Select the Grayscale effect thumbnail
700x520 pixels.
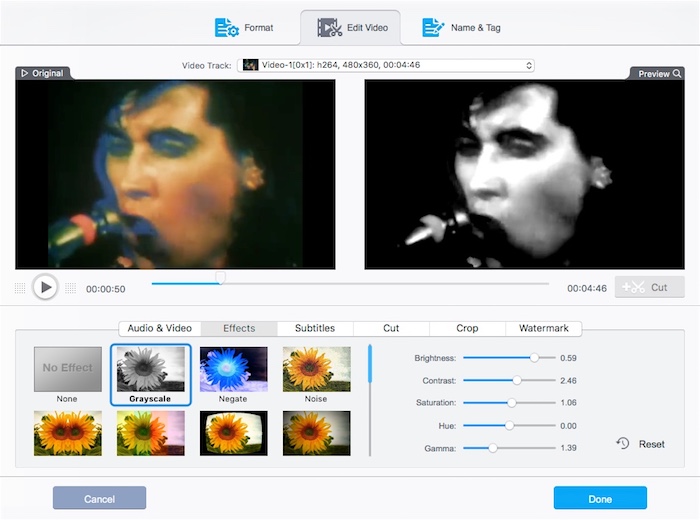click(151, 369)
